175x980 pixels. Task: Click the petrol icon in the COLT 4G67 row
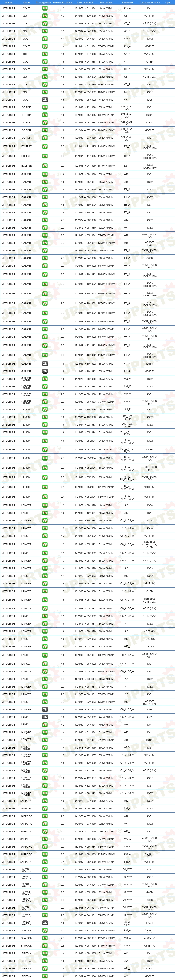[x=45, y=92]
